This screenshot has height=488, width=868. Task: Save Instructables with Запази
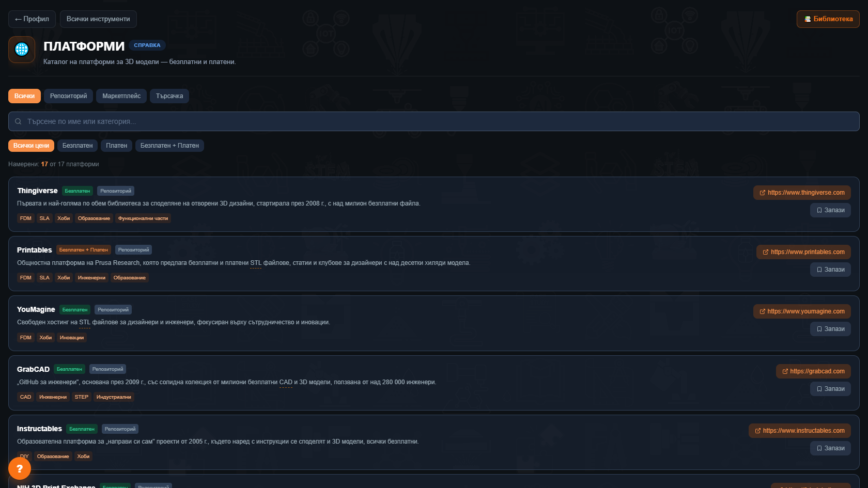[830, 448]
